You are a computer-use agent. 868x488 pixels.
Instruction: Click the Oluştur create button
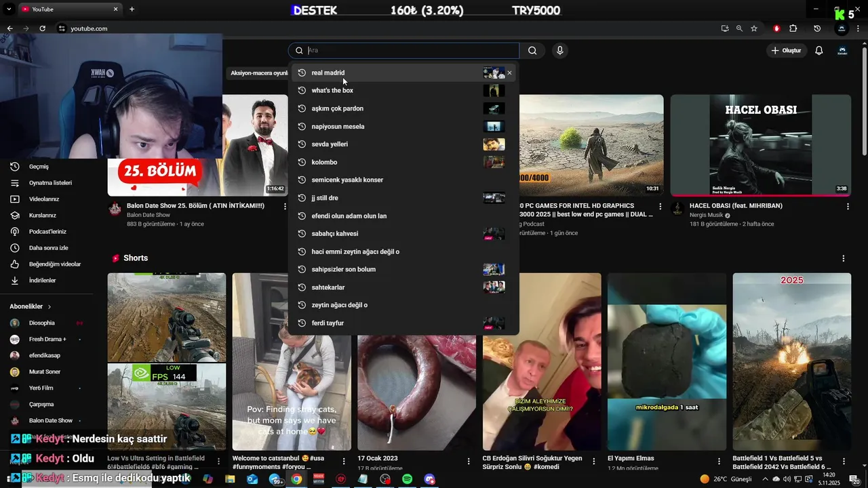(x=786, y=50)
